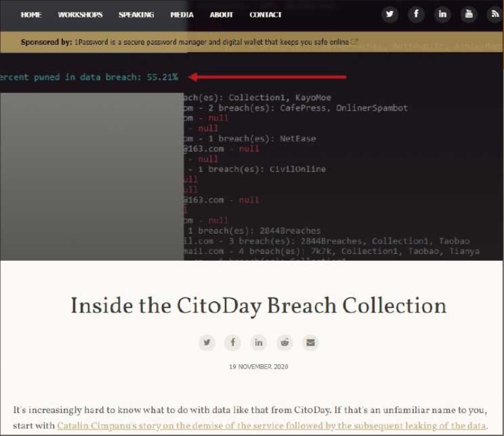Go to the HOME menu item

click(x=31, y=15)
